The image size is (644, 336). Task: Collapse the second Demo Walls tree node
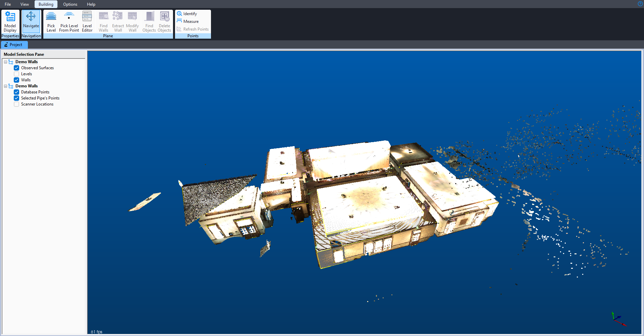pos(6,86)
